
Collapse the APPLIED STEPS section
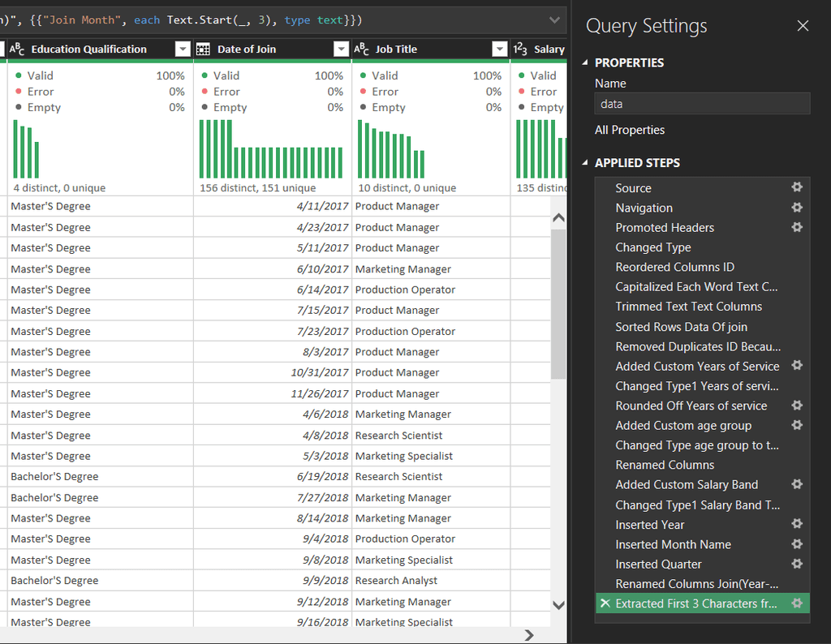click(x=585, y=162)
